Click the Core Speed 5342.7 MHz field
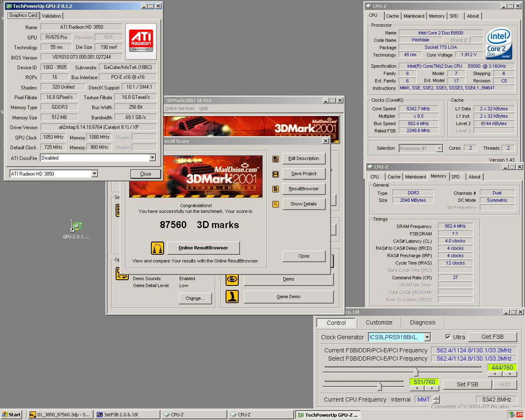The image size is (525, 420). (418, 109)
